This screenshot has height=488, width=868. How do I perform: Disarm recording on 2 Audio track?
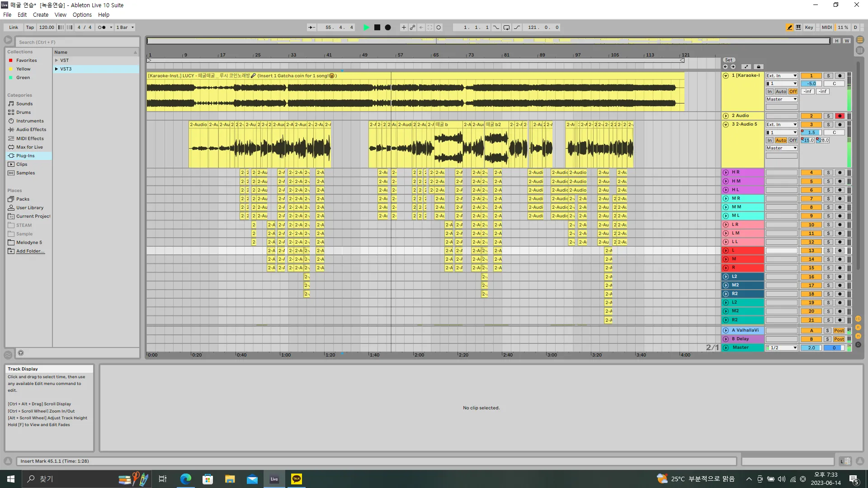tap(840, 116)
